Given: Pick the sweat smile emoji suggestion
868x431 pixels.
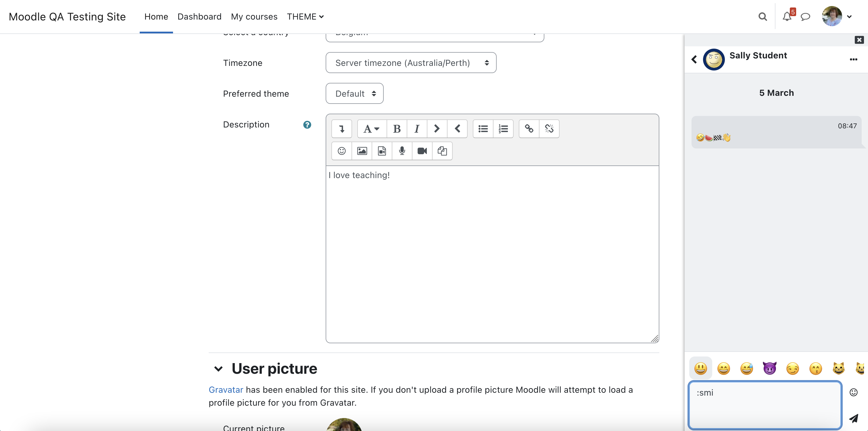Looking at the screenshot, I should tap(746, 368).
